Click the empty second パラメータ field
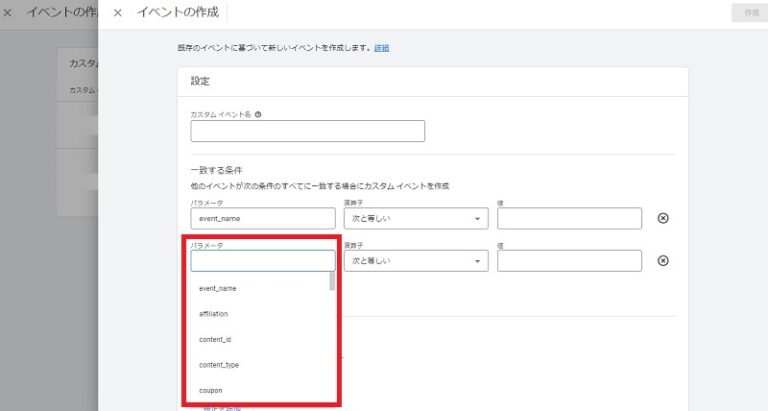The height and width of the screenshot is (411, 768). (x=262, y=261)
